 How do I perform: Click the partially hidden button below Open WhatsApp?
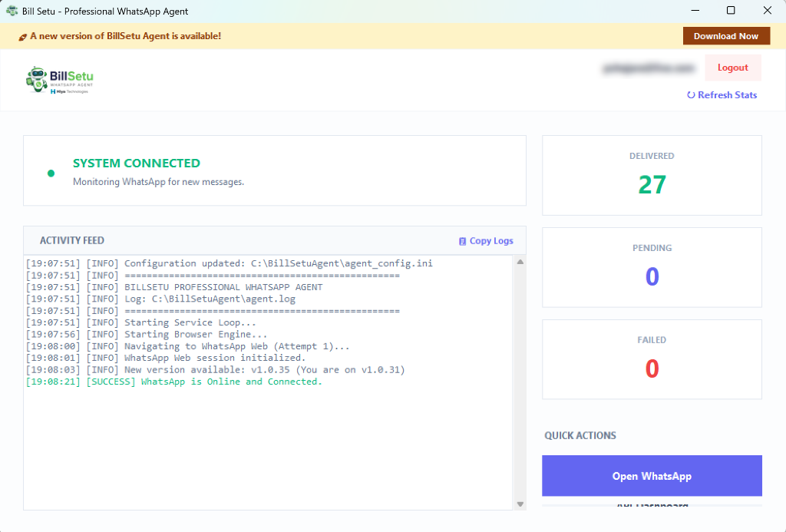coord(652,504)
